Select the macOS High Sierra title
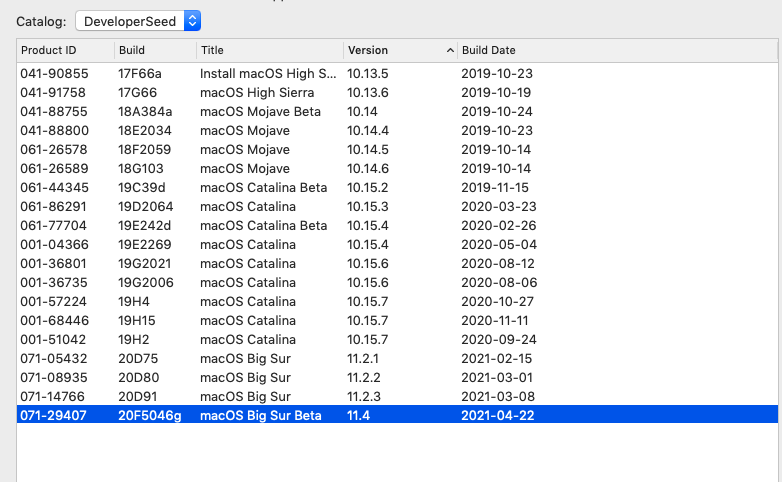 click(257, 93)
